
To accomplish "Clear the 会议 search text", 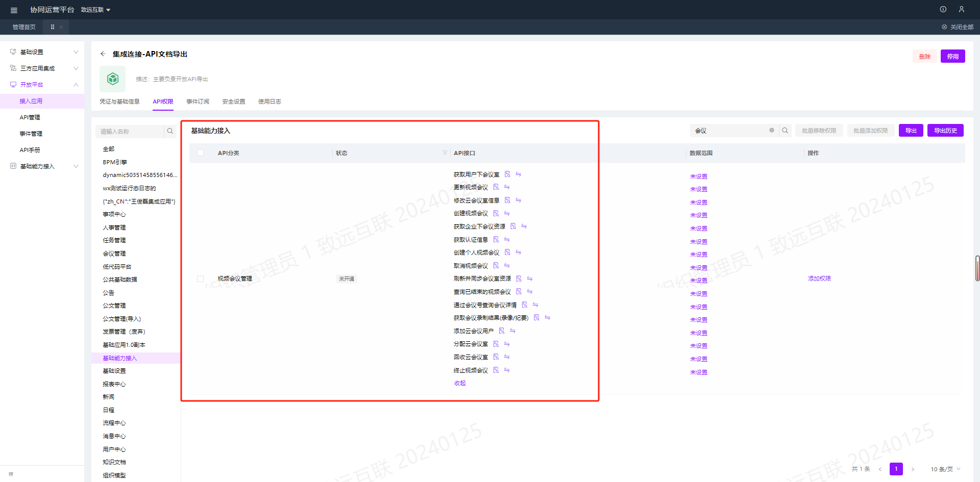I will pos(772,131).
